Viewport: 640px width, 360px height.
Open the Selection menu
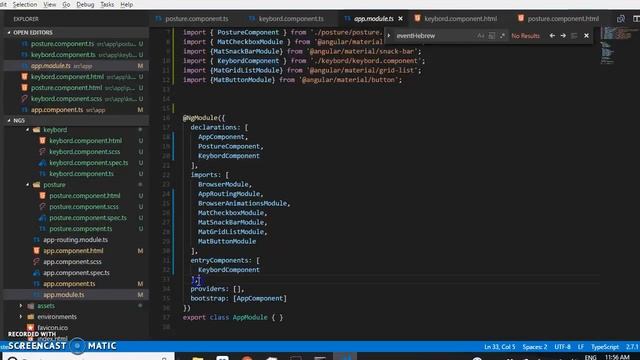24,4
